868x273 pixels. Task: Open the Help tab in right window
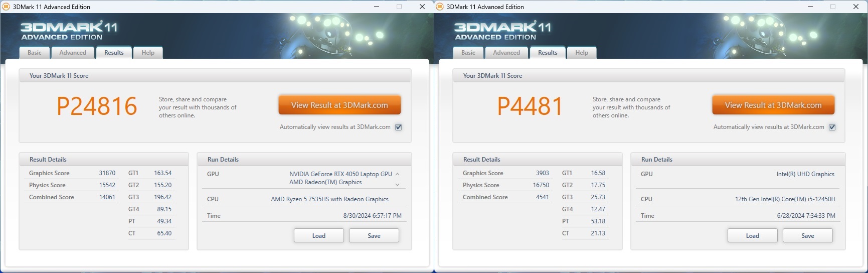582,53
